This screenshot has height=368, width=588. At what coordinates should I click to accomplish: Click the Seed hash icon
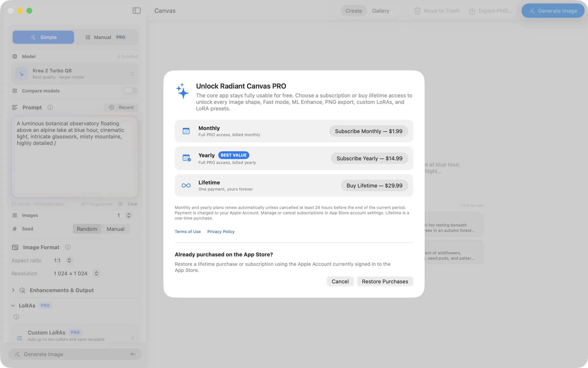[x=15, y=229]
